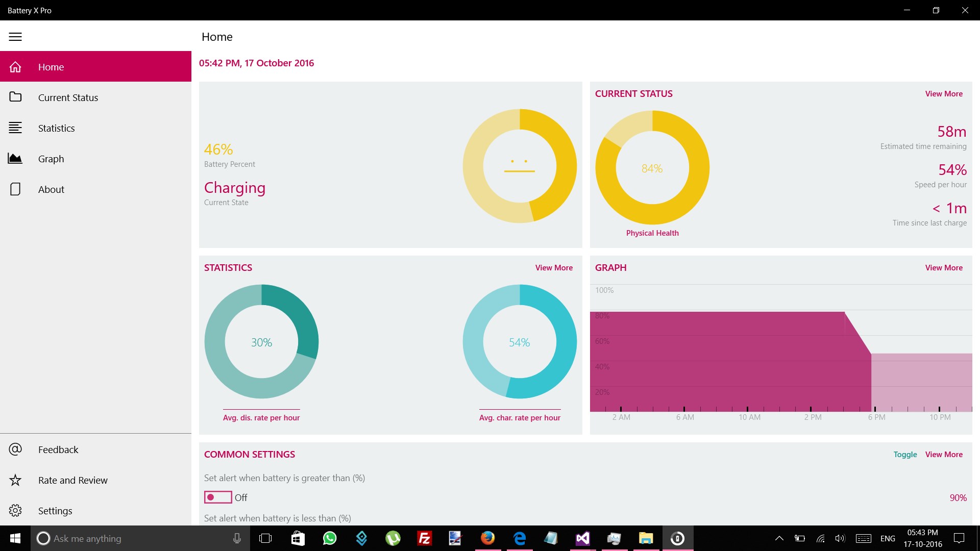Click the 90% alert threshold value
Screen dimensions: 980x551
point(958,498)
